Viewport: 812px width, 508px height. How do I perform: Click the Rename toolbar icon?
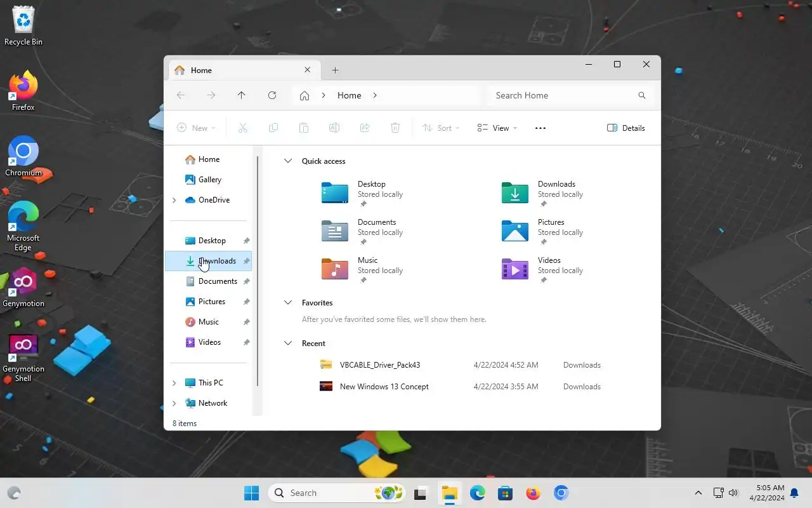click(x=334, y=128)
